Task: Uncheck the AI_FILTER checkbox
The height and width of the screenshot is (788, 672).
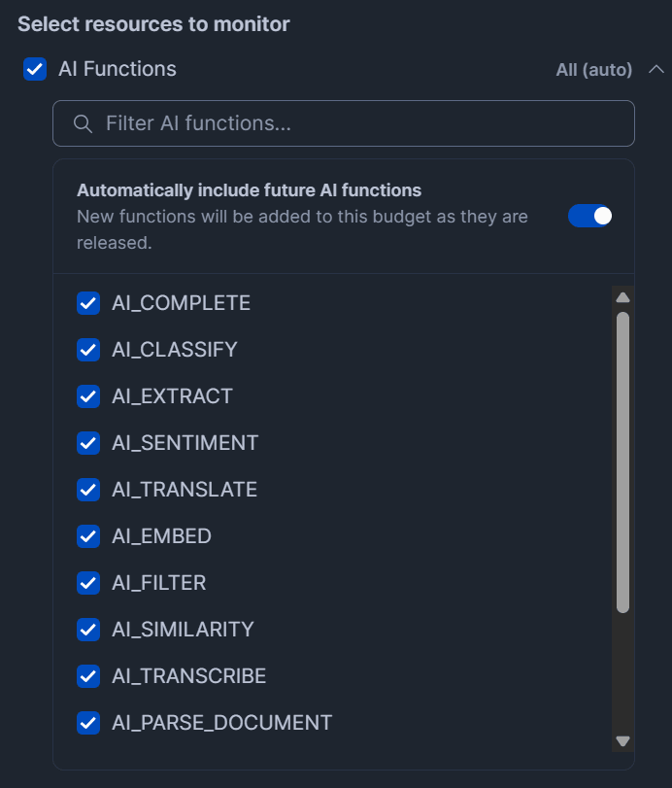Action: [88, 583]
